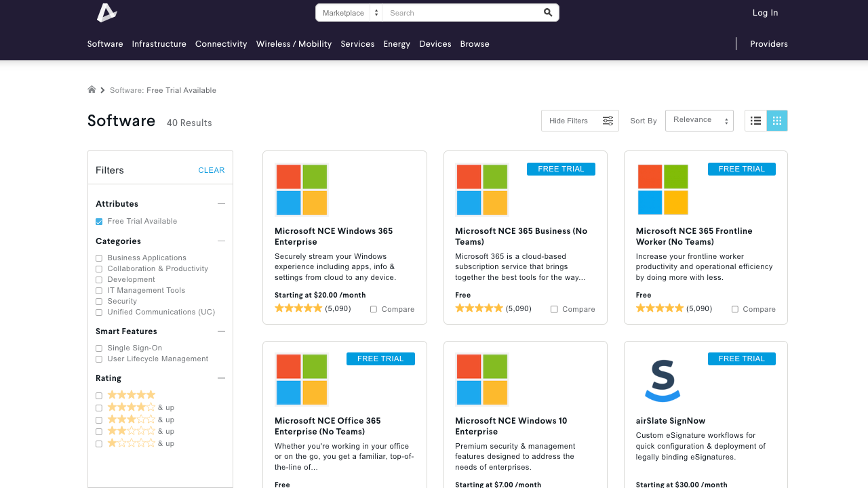This screenshot has width=868, height=488.
Task: Click the search magnifier icon
Action: (548, 13)
